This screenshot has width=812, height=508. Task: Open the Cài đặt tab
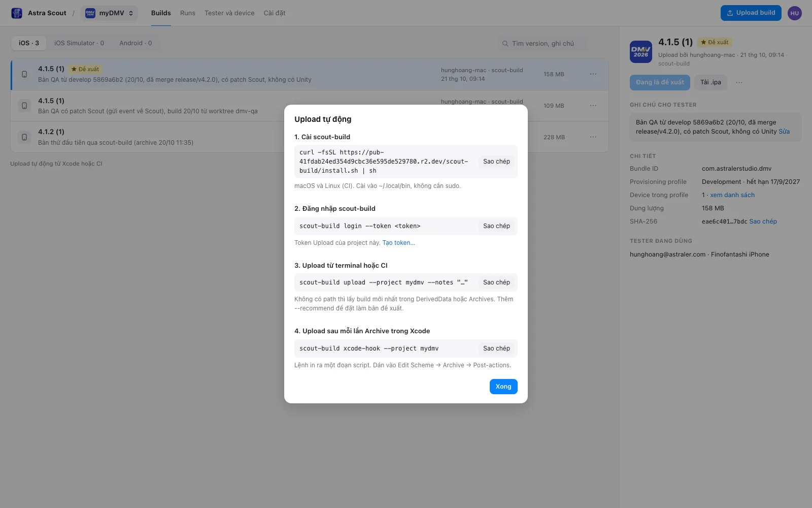[x=275, y=13]
